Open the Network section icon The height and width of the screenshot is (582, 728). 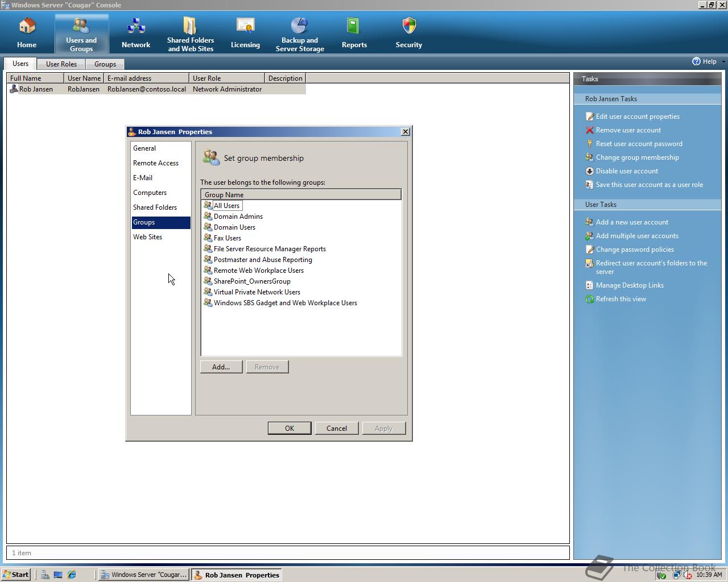tap(136, 26)
